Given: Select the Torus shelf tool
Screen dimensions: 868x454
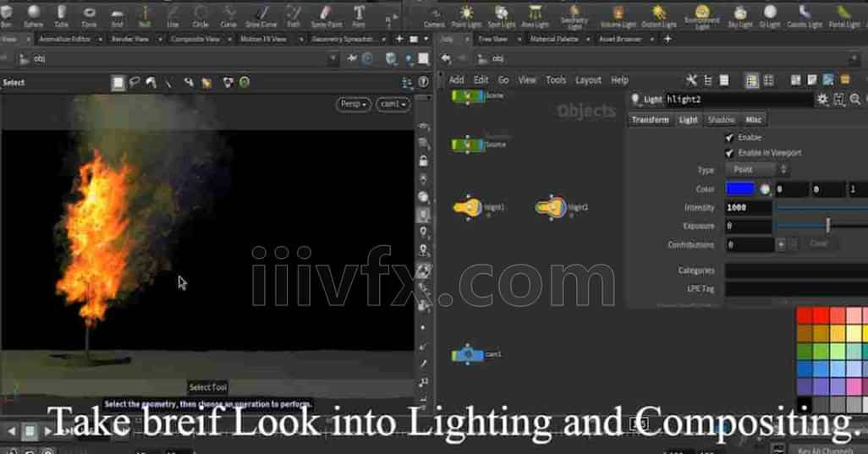Looking at the screenshot, I should (x=89, y=16).
